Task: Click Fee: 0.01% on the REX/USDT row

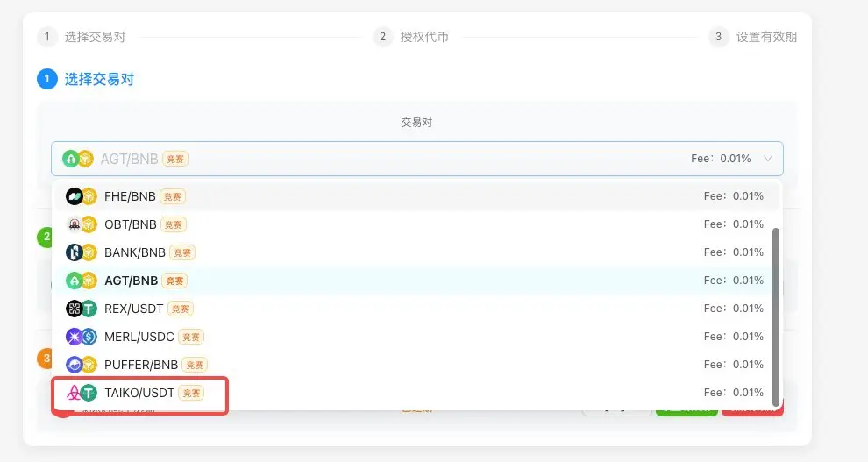Action: pyautogui.click(x=734, y=309)
